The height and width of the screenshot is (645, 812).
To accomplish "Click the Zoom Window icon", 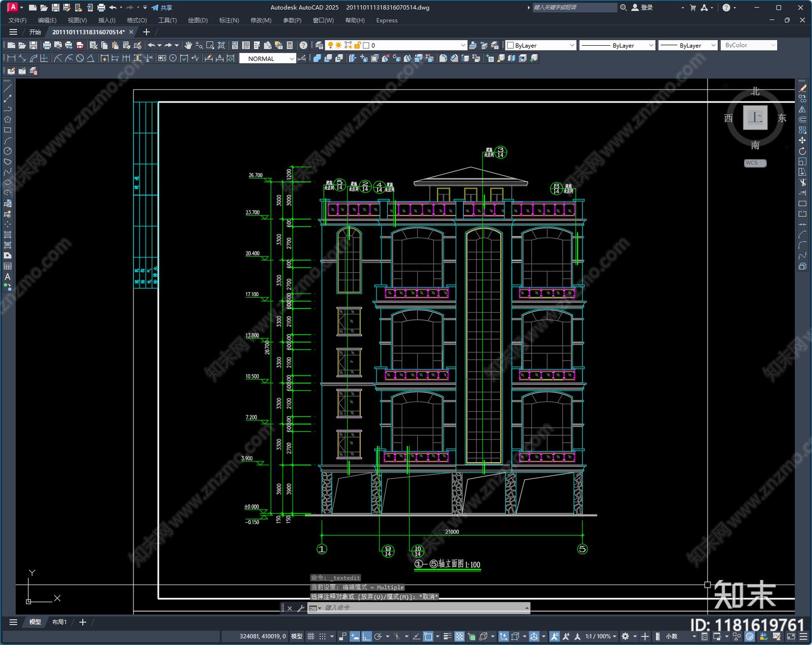I will (210, 45).
